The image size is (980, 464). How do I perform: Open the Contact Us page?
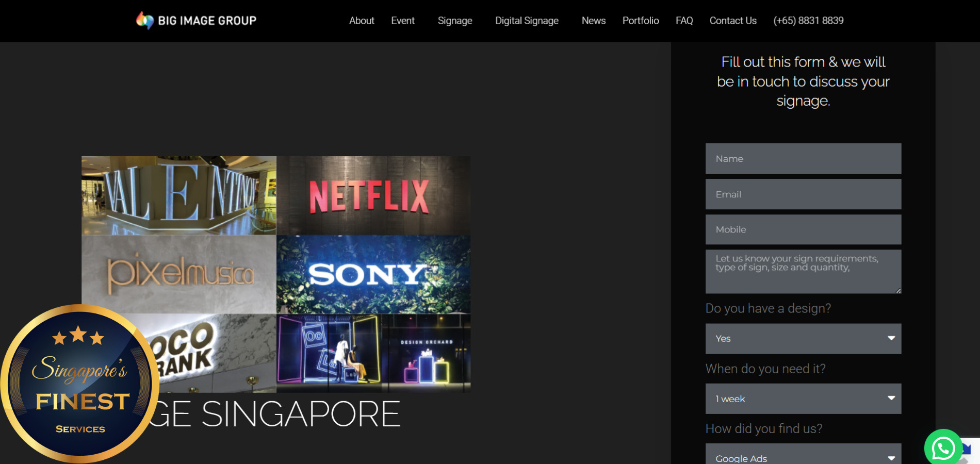[x=732, y=21]
